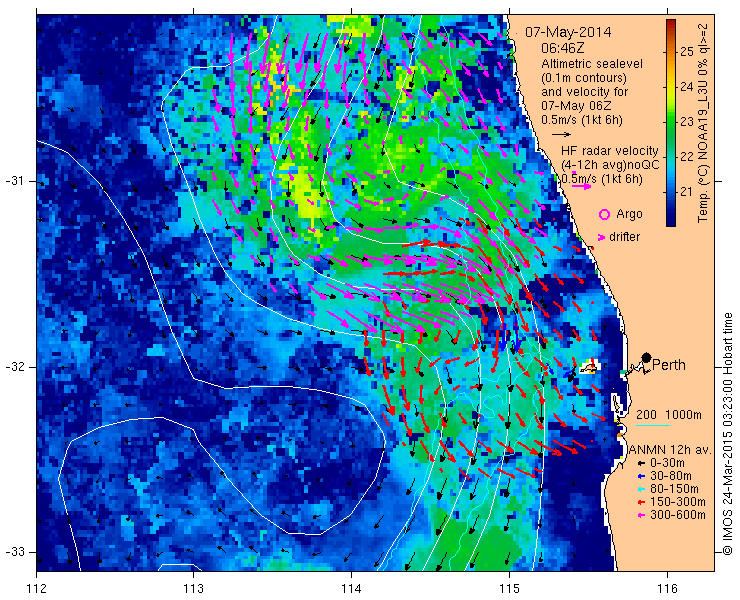This screenshot has height=600, width=740.
Task: Click the colorbar label 22
Action: click(x=687, y=157)
